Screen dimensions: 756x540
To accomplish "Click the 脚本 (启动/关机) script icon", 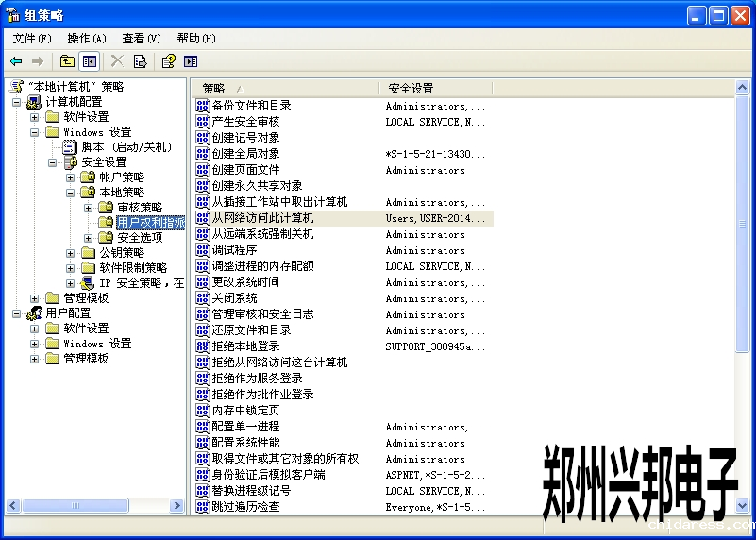I will tap(70, 147).
